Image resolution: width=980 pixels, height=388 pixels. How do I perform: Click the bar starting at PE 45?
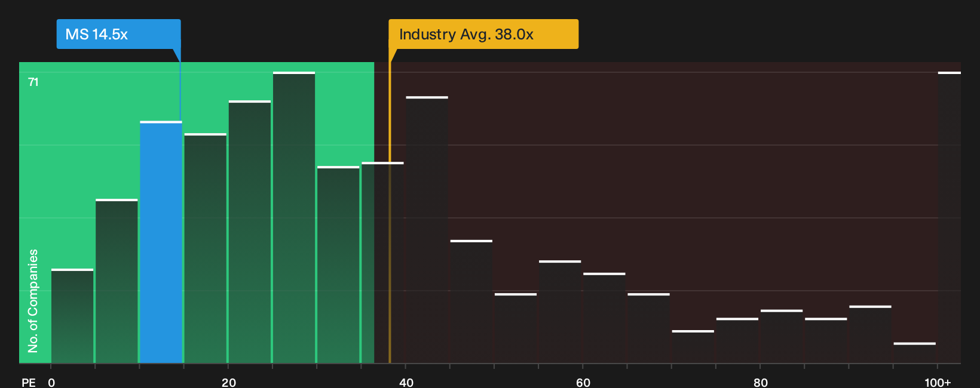[x=471, y=301]
